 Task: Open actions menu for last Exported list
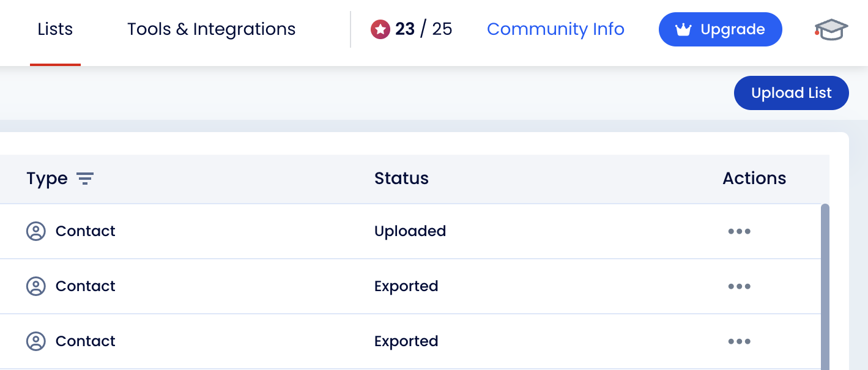[739, 341]
